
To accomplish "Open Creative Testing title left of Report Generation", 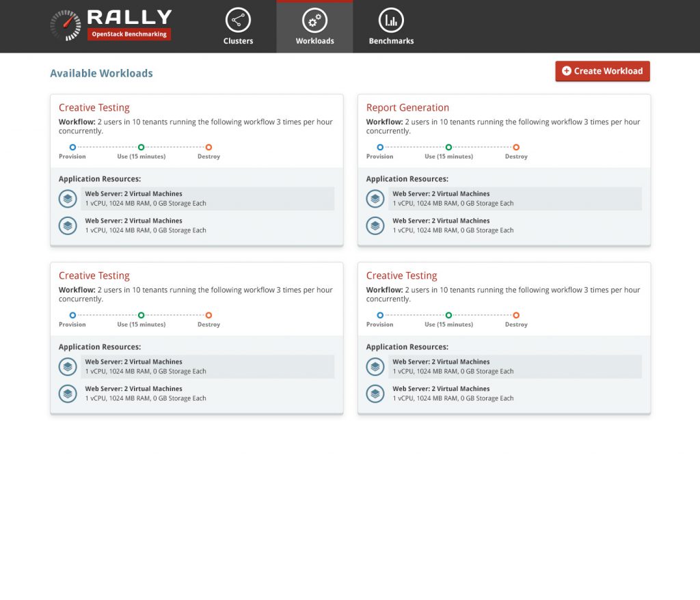I will click(x=94, y=107).
